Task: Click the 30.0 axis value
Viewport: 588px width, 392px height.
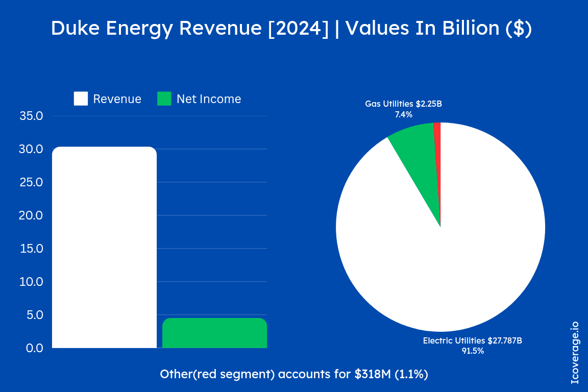Action: (31, 149)
